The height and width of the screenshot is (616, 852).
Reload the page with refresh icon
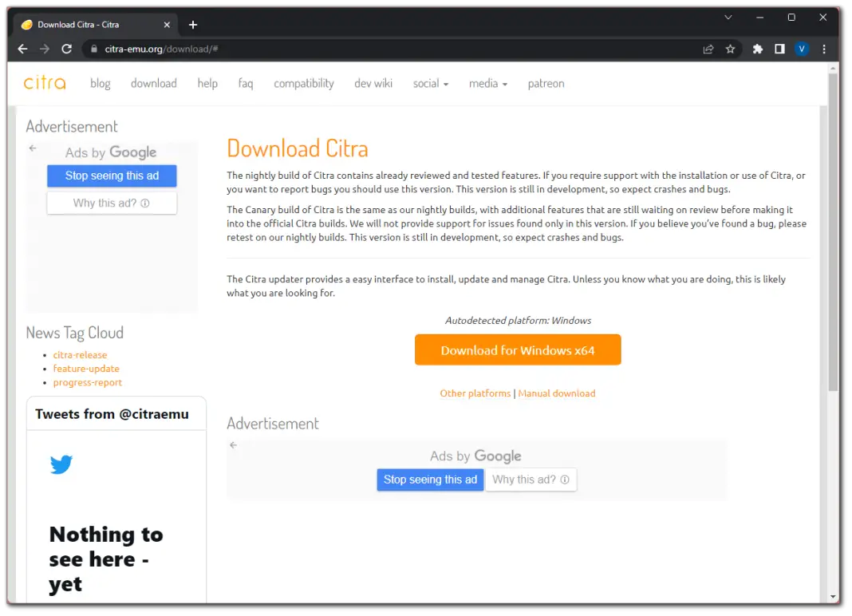(67, 49)
